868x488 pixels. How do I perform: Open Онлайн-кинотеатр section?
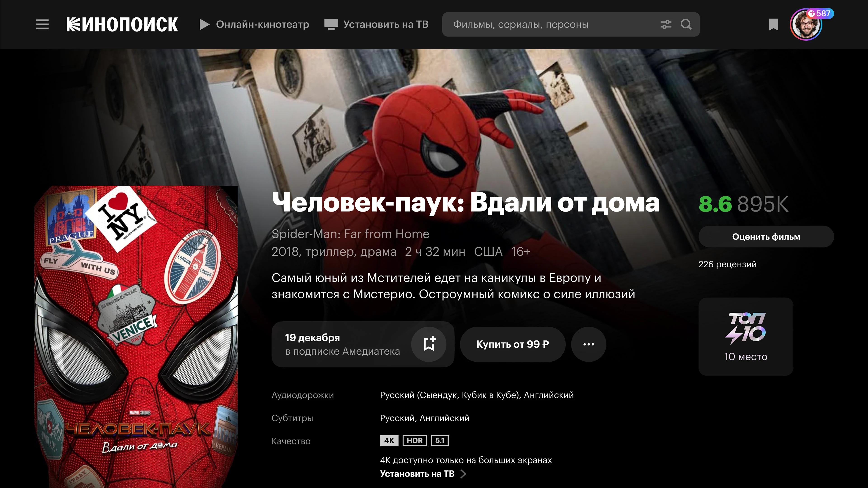tap(254, 24)
